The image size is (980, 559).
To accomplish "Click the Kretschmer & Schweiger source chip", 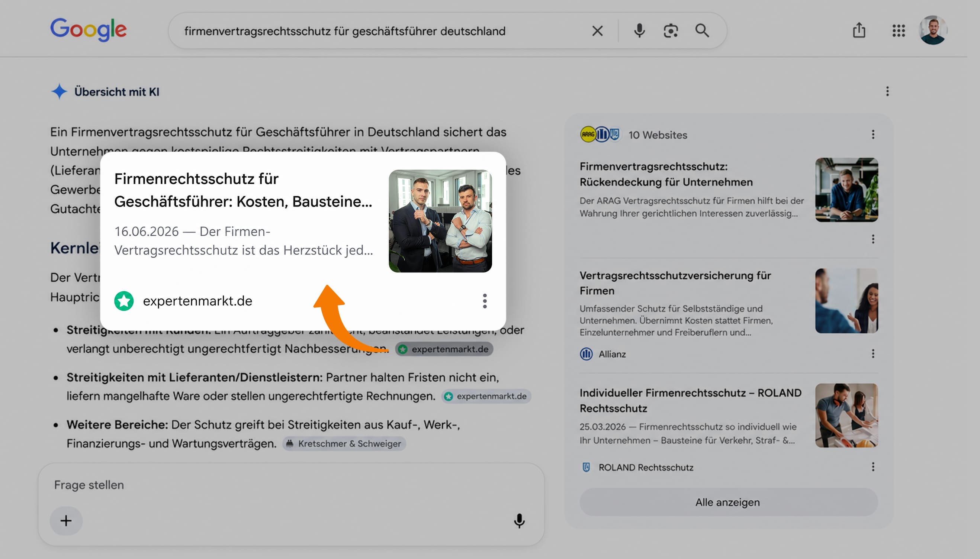I will pyautogui.click(x=344, y=443).
